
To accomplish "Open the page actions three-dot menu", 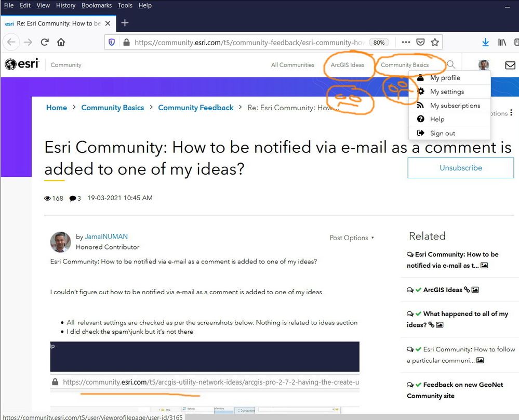I will [406, 42].
